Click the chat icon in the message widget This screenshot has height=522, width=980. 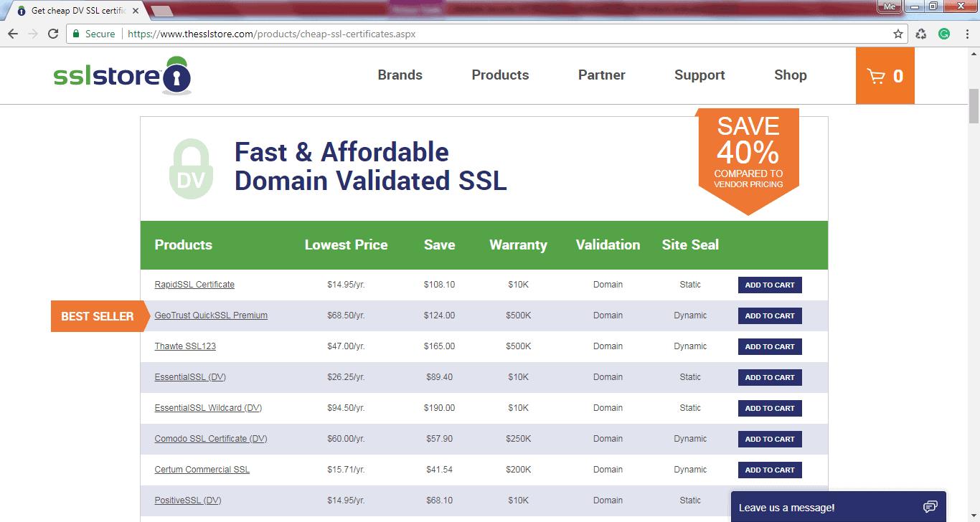coord(930,506)
